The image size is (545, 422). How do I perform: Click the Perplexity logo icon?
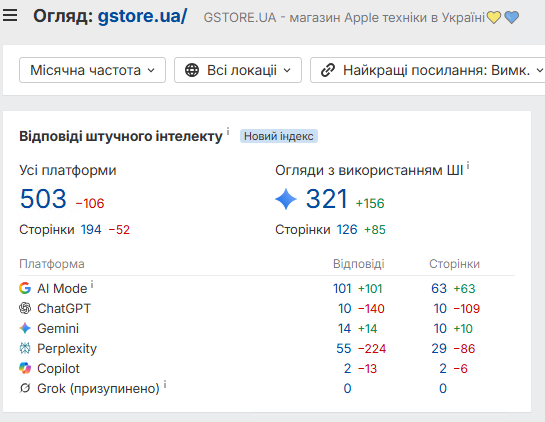25,348
